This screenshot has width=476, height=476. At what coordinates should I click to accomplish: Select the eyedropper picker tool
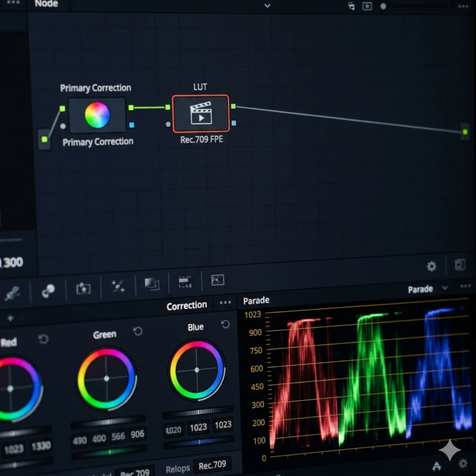click(12, 293)
